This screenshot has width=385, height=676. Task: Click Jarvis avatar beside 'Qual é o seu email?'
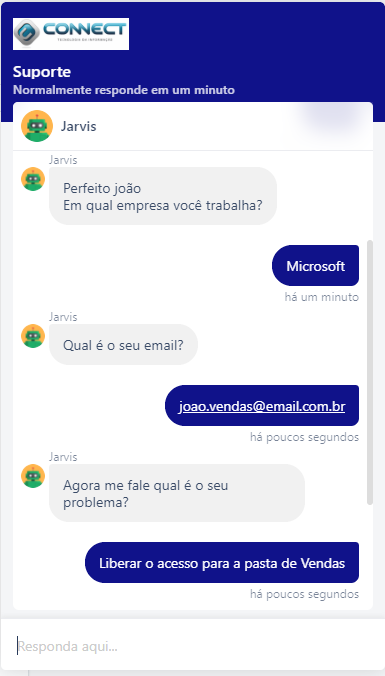[33, 336]
